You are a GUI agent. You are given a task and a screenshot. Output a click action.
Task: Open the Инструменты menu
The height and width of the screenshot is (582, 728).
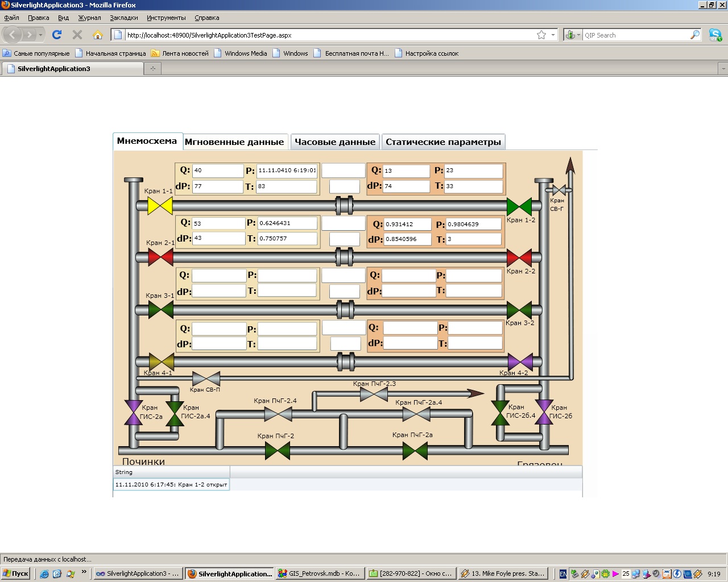pos(166,18)
